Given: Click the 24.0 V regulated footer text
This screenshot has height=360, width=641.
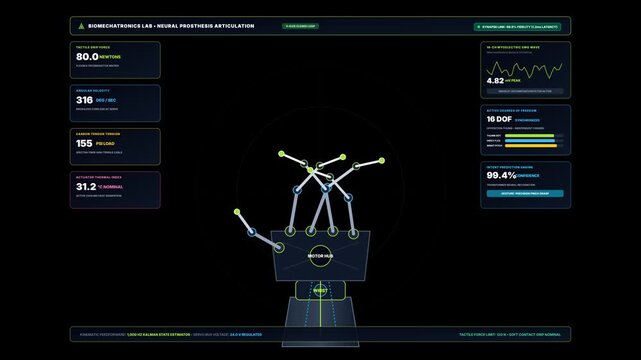Looking at the screenshot, I should pos(246,335).
